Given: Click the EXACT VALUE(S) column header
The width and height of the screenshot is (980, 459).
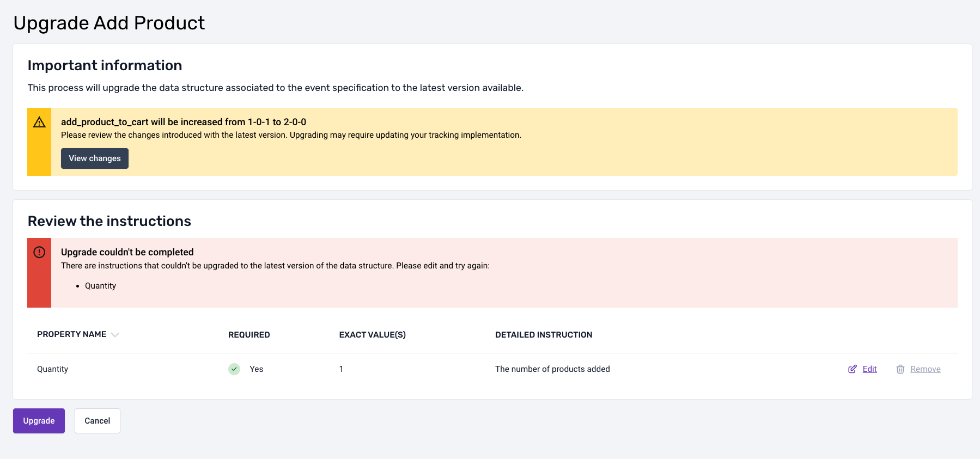Looking at the screenshot, I should (x=372, y=335).
